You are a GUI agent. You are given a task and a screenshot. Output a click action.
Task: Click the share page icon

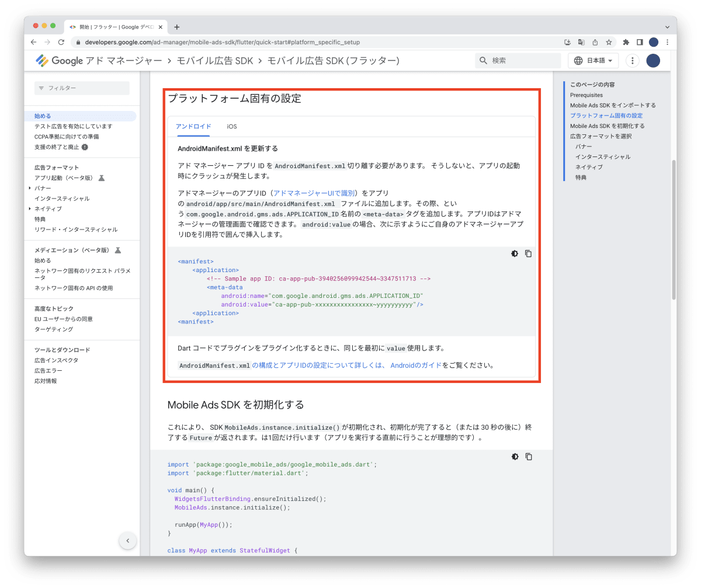pos(595,42)
